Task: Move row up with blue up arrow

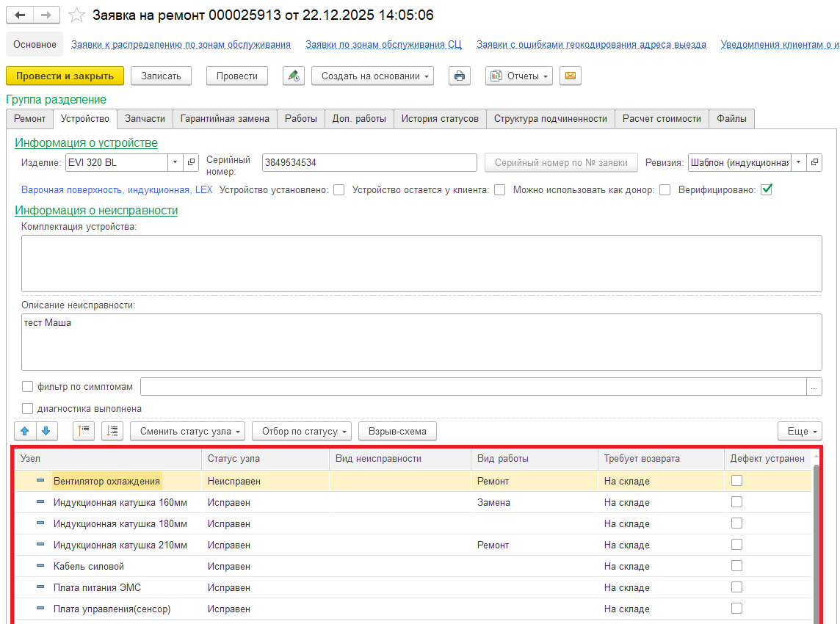Action: click(x=24, y=431)
